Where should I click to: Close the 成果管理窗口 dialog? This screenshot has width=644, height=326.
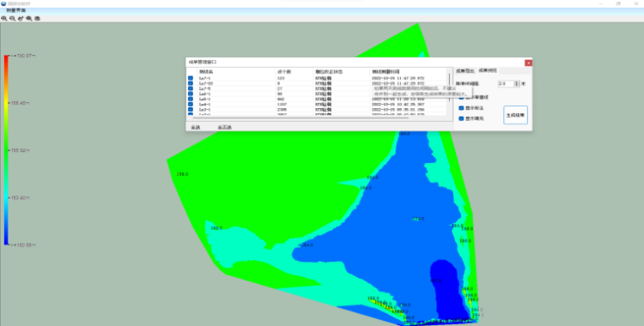[529, 63]
